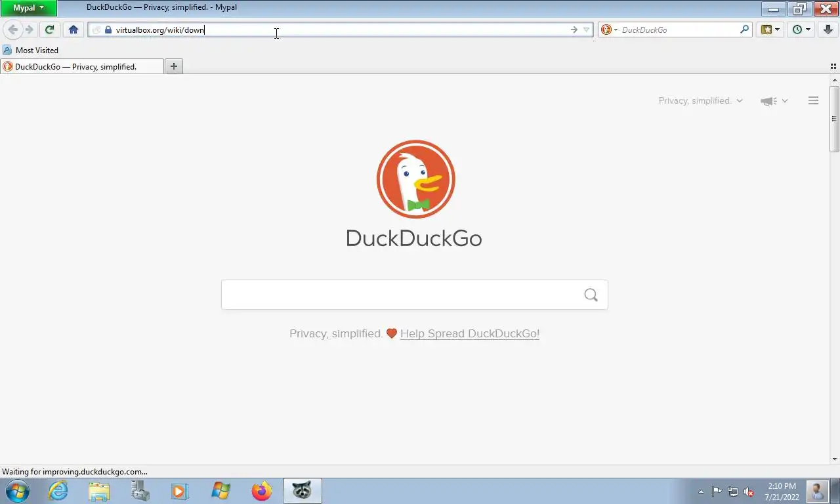
Task: Expand the Privacy, simplified dropdown
Action: [x=701, y=100]
